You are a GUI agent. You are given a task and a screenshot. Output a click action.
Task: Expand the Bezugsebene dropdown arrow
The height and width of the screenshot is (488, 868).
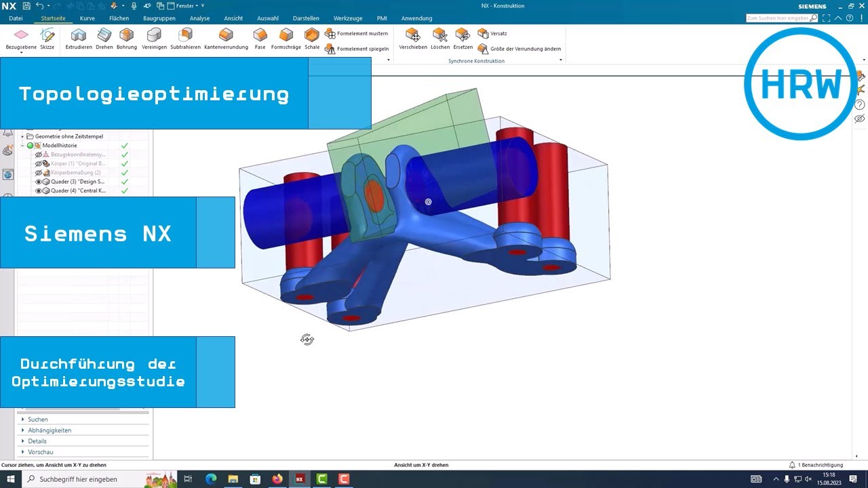click(x=21, y=52)
